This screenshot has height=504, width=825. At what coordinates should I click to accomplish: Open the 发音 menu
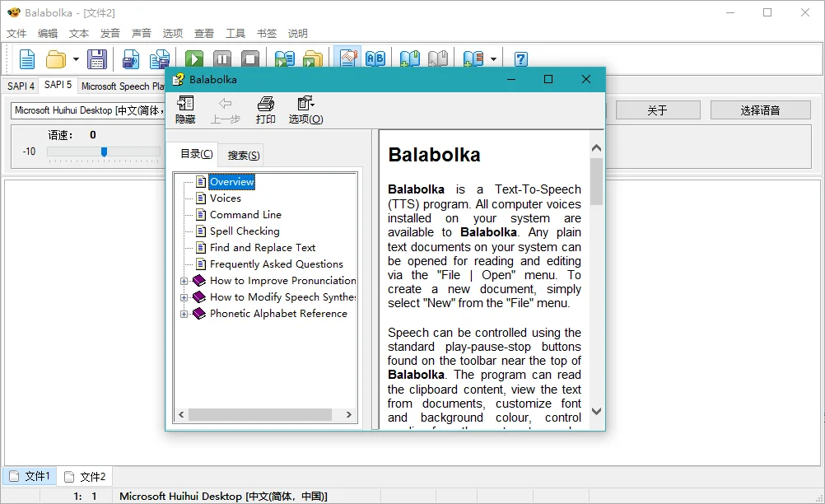pos(110,34)
